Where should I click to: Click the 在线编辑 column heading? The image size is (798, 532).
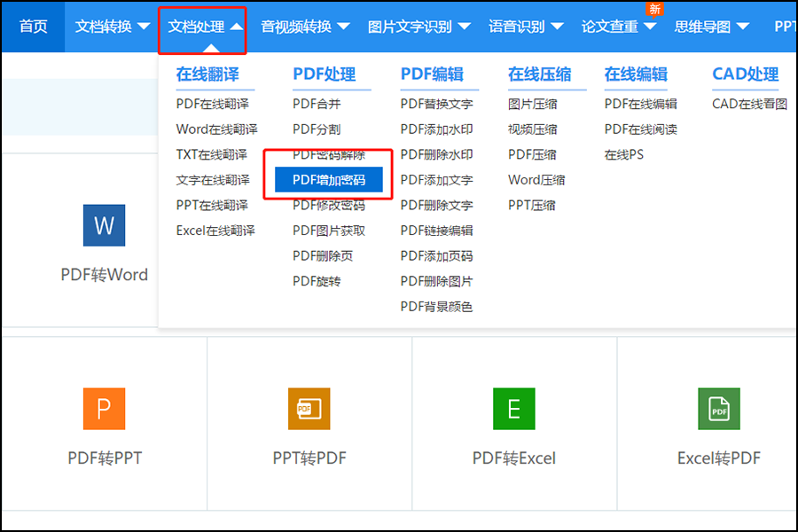pos(636,74)
